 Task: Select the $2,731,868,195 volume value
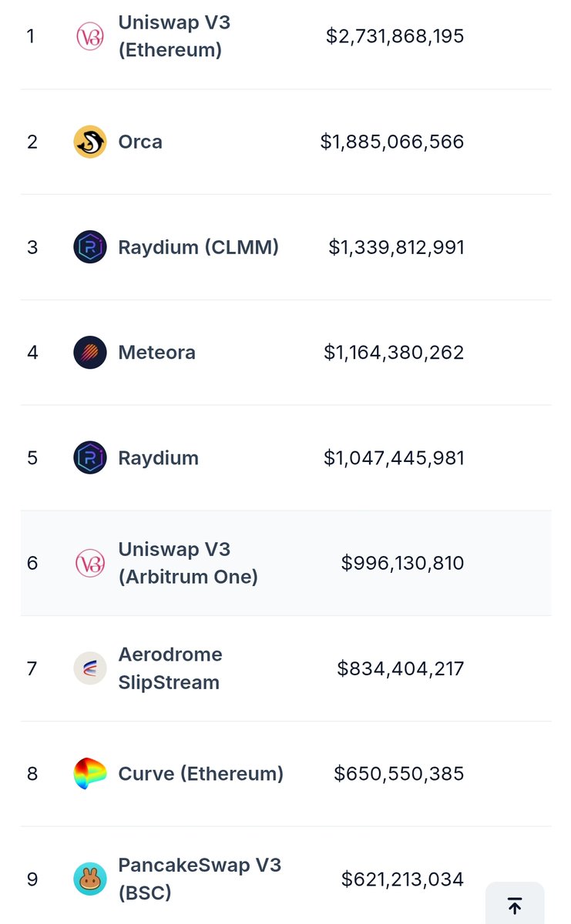395,36
